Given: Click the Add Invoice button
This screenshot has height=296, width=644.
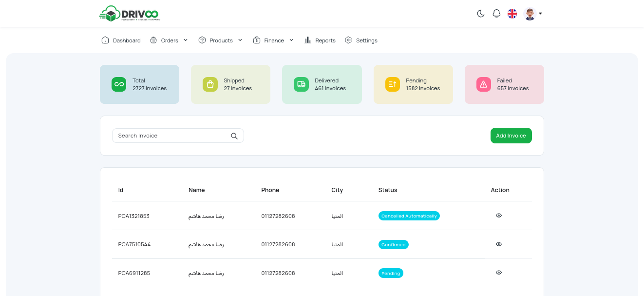Looking at the screenshot, I should point(511,136).
